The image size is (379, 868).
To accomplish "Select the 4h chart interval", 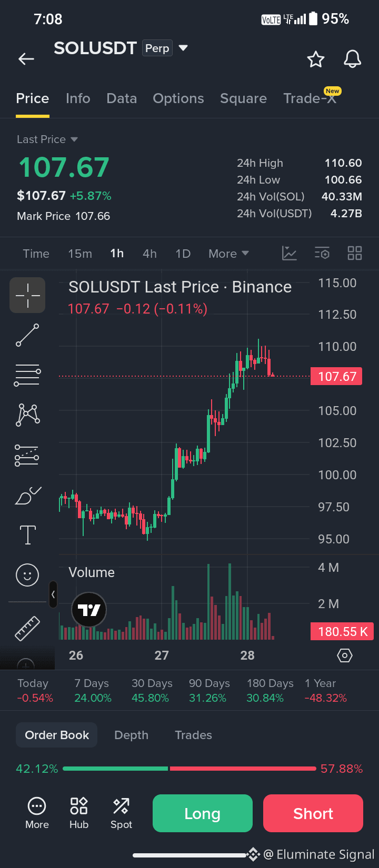I will tap(149, 254).
